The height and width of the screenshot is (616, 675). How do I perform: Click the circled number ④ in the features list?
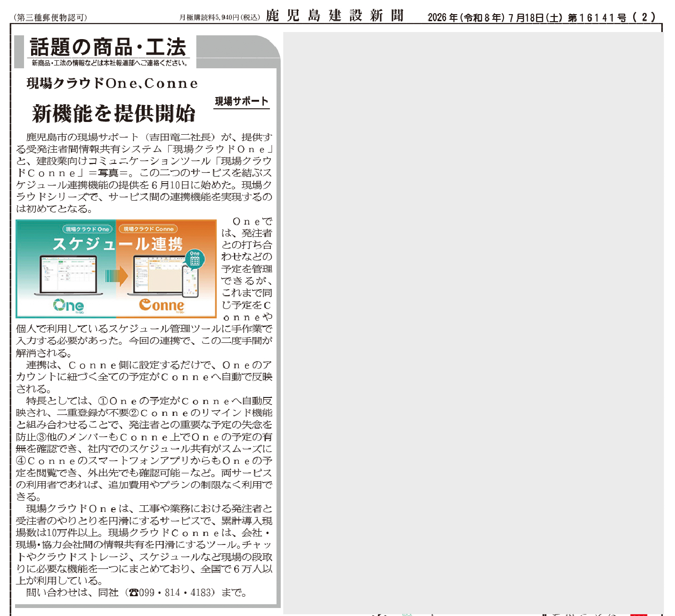point(21,461)
